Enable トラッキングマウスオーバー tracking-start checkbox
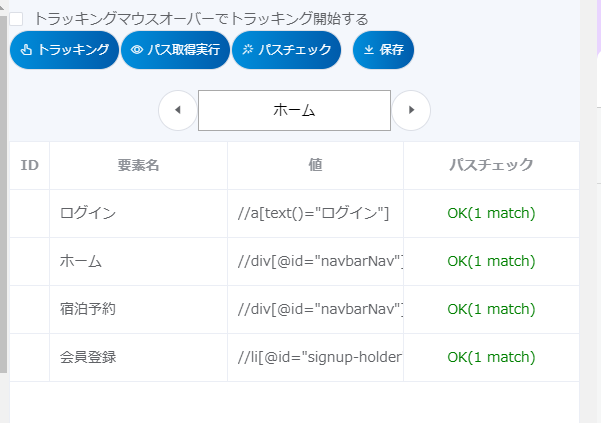 click(x=16, y=18)
